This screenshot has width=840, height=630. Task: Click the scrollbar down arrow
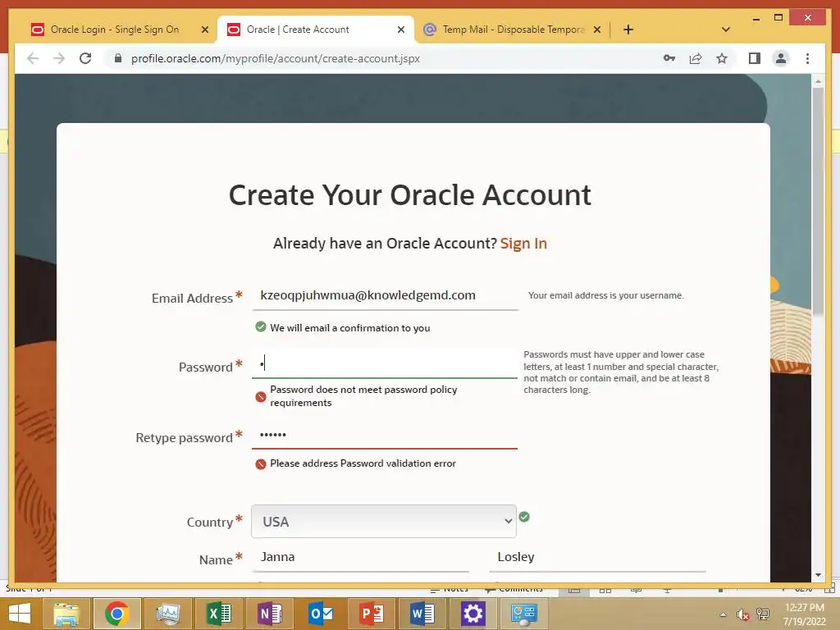(818, 575)
